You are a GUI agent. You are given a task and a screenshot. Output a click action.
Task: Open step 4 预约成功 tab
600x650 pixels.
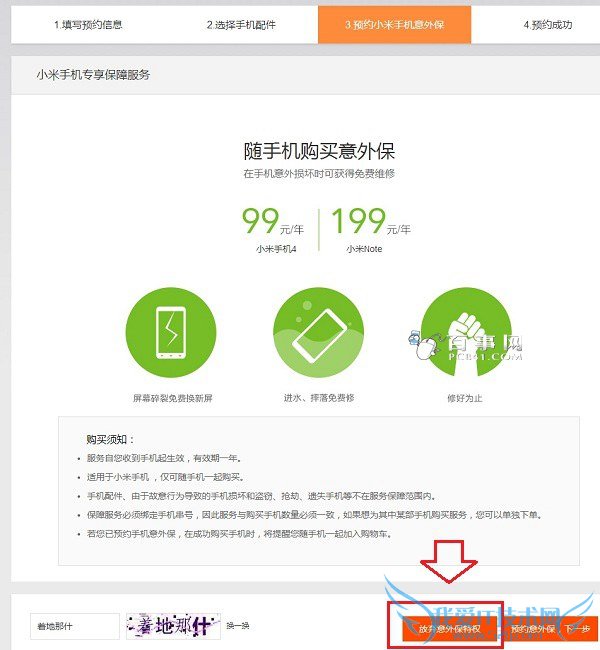click(548, 25)
